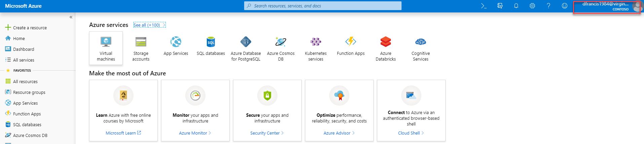Open All services in sidebar
Screen dimensions: 644x144
20,60
